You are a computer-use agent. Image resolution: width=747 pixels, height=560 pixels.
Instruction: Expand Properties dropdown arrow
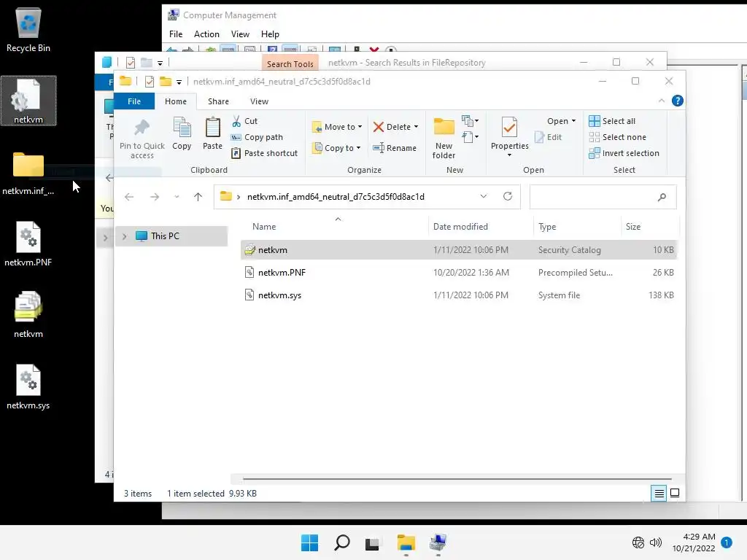509,155
